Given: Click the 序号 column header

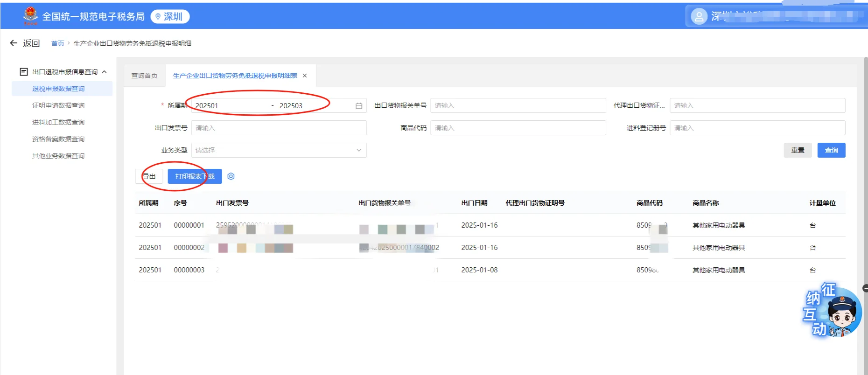Looking at the screenshot, I should [180, 203].
